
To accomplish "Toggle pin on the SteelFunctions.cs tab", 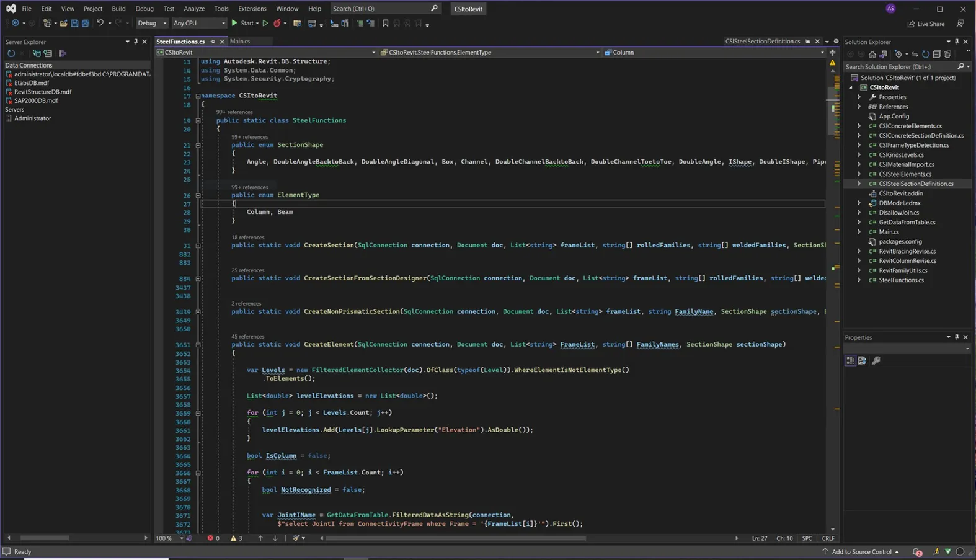I will (213, 42).
